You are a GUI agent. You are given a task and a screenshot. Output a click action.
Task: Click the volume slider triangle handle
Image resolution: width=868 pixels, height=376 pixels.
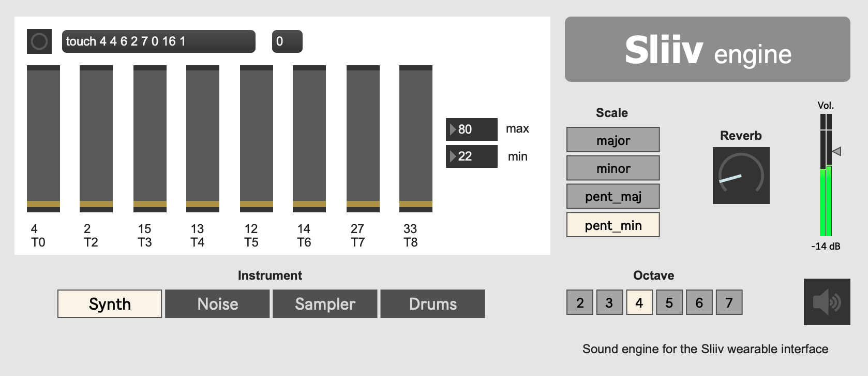836,151
